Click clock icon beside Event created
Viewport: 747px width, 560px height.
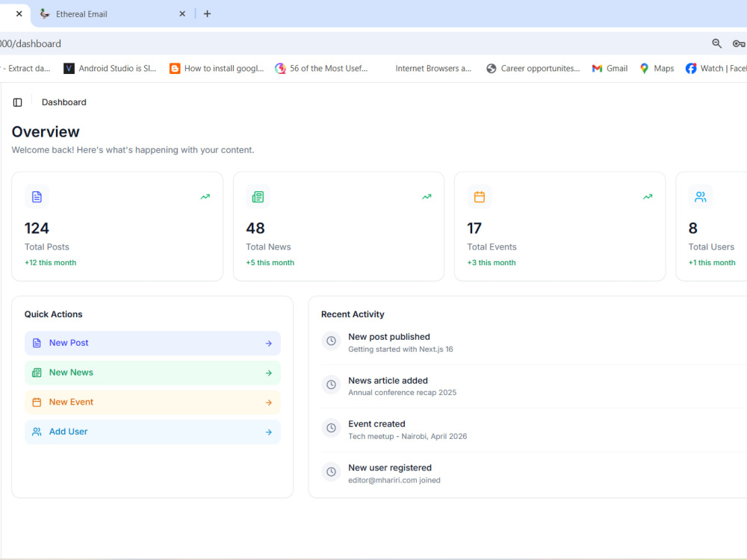tap(331, 428)
